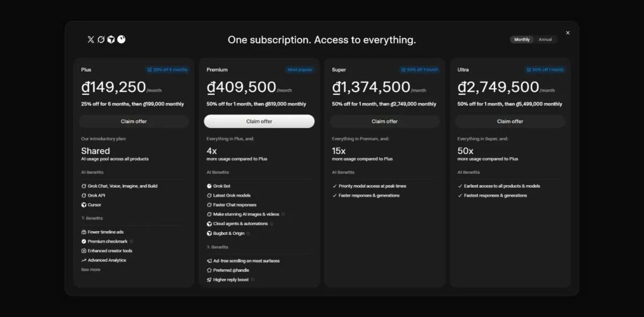Viewport: 644px width, 317px height.
Task: Click Ultra plan's 50% off 1 month badge
Action: point(545,70)
